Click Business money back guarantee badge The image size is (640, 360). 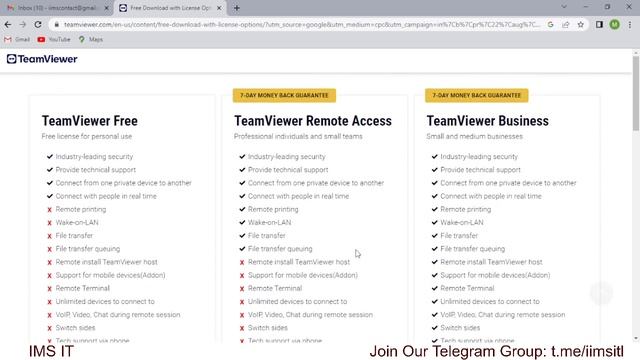[x=477, y=95]
